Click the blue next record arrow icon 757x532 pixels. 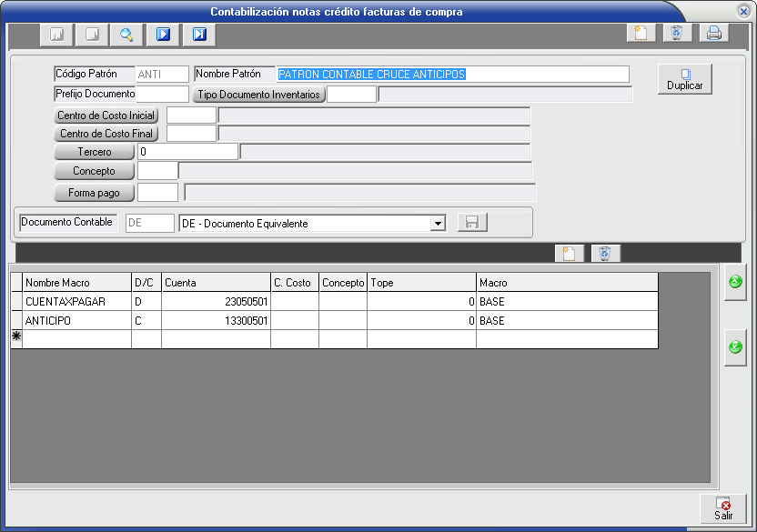point(163,35)
